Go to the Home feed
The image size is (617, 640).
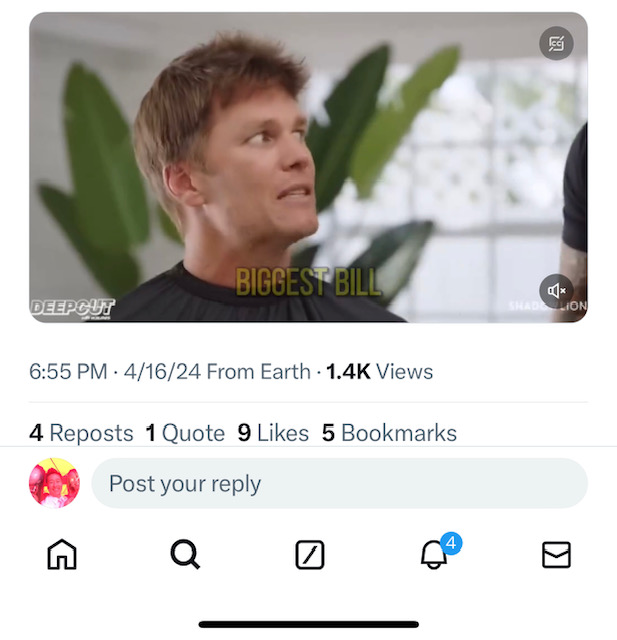62,554
